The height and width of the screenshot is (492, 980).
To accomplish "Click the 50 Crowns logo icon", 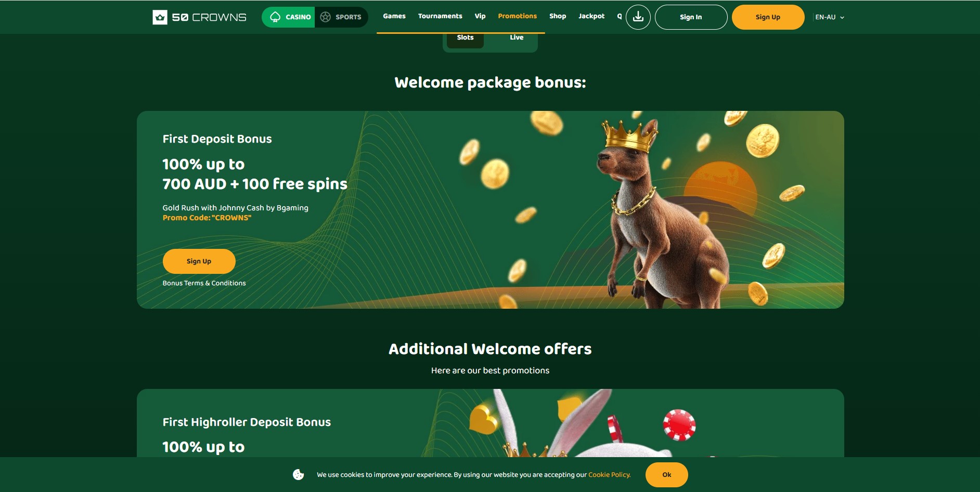I will point(160,17).
